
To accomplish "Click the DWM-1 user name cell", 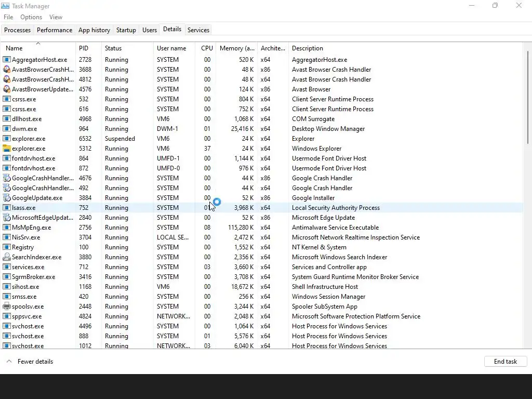I will pyautogui.click(x=167, y=129).
